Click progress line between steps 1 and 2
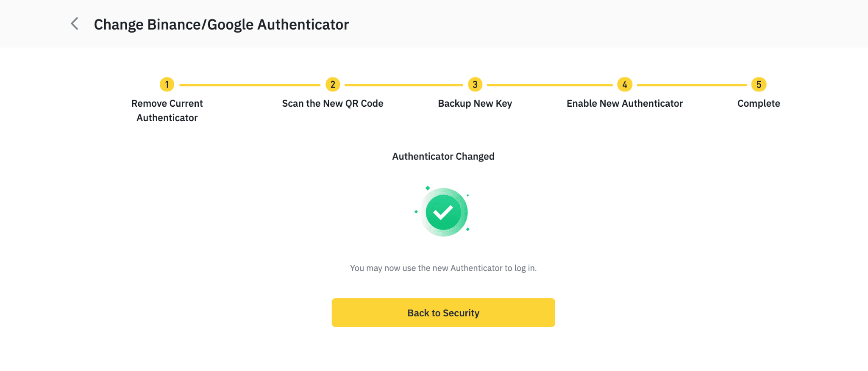 250,85
